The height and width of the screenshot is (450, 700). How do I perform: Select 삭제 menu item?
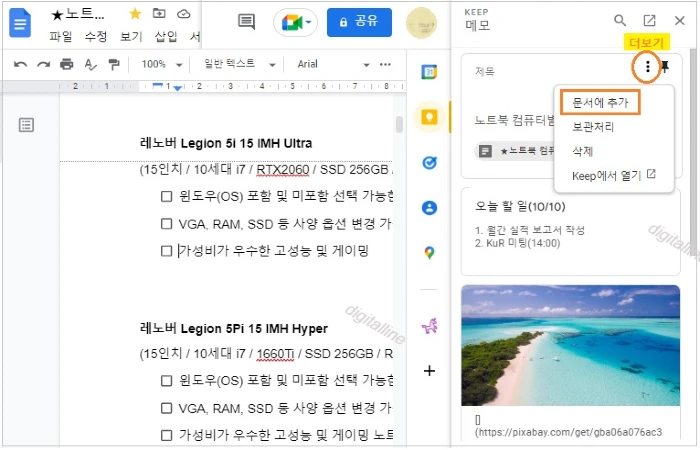tap(583, 151)
